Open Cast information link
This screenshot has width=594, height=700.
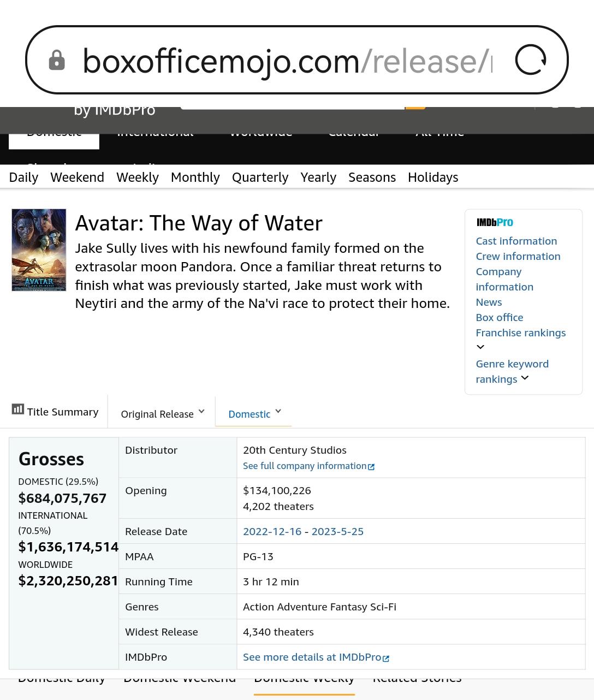coord(516,241)
